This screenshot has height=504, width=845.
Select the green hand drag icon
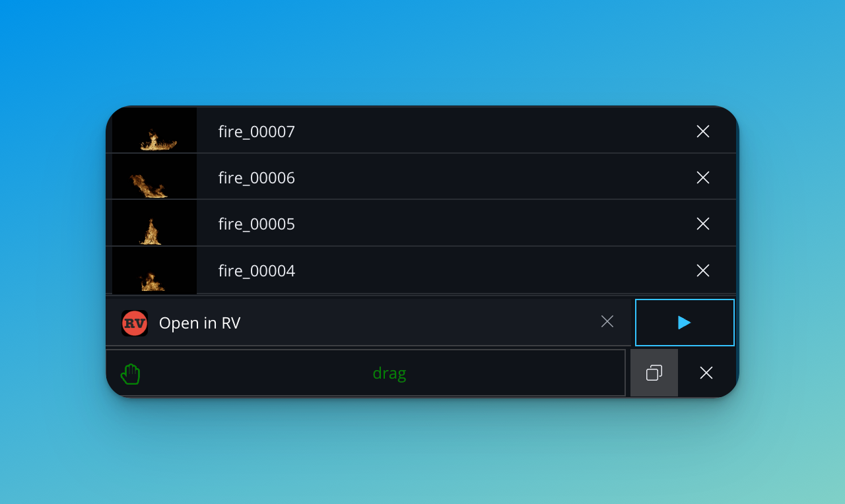pyautogui.click(x=130, y=373)
